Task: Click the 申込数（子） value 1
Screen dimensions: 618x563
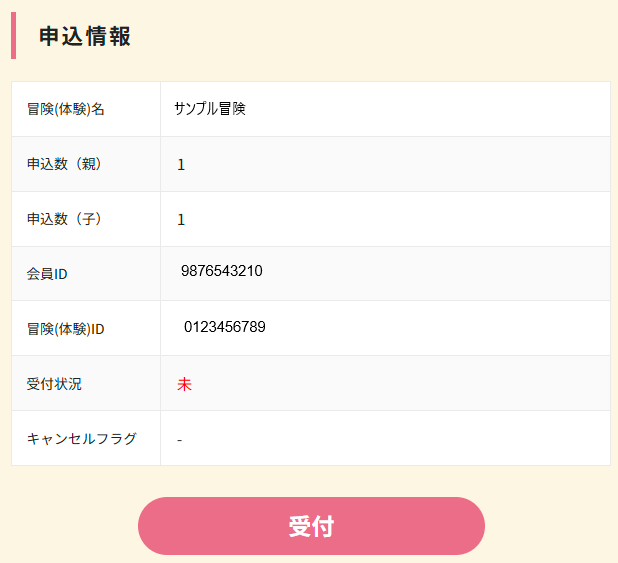Action: (x=181, y=220)
